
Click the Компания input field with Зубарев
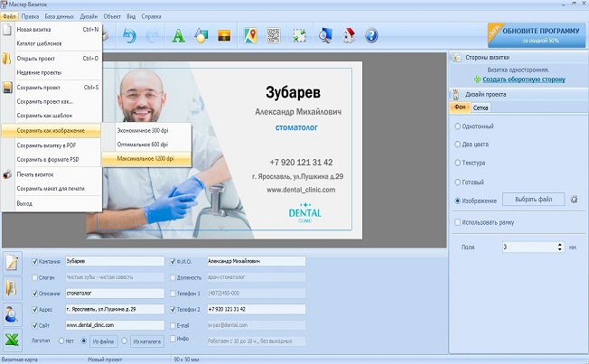pyautogui.click(x=115, y=261)
